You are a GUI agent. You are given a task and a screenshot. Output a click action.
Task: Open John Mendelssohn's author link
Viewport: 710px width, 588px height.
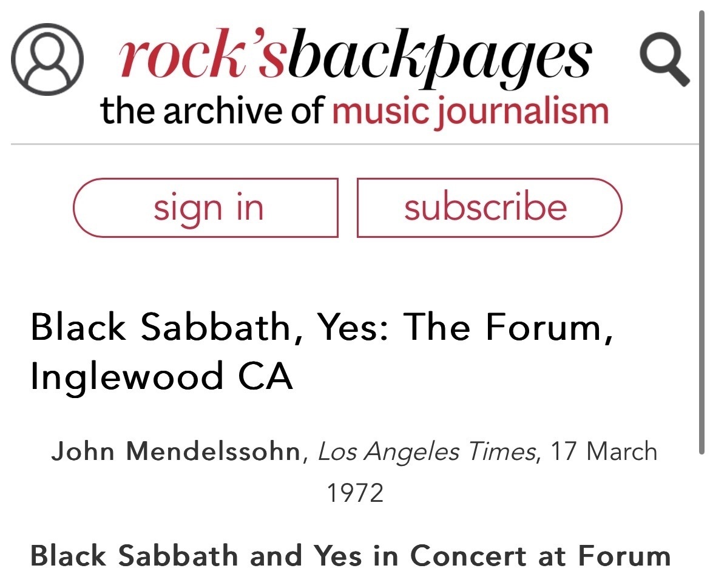coord(176,452)
